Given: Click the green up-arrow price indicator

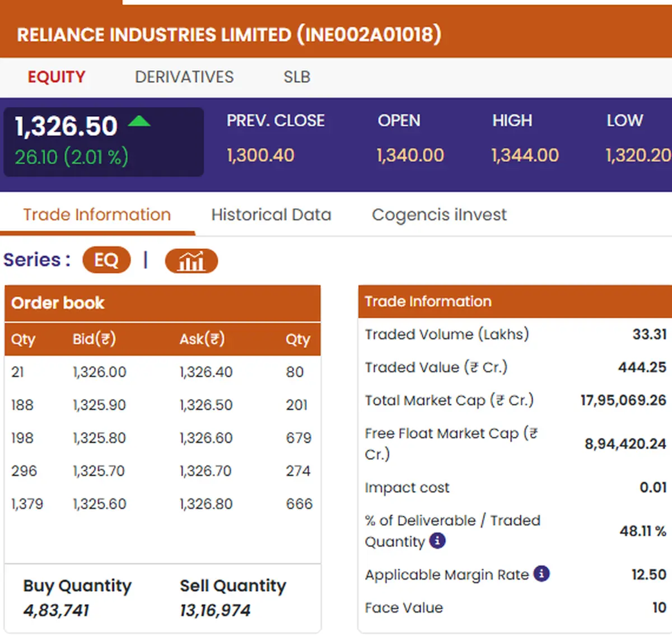Looking at the screenshot, I should [x=139, y=121].
